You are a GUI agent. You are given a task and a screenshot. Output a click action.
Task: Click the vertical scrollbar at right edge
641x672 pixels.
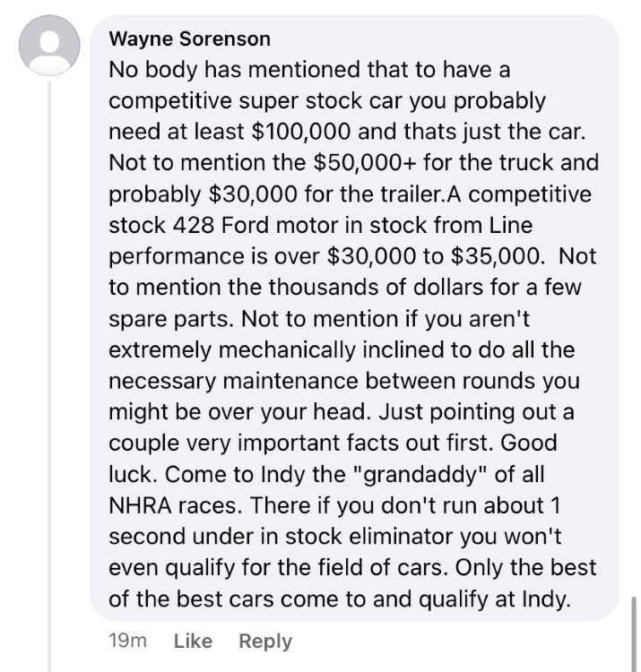click(x=634, y=634)
